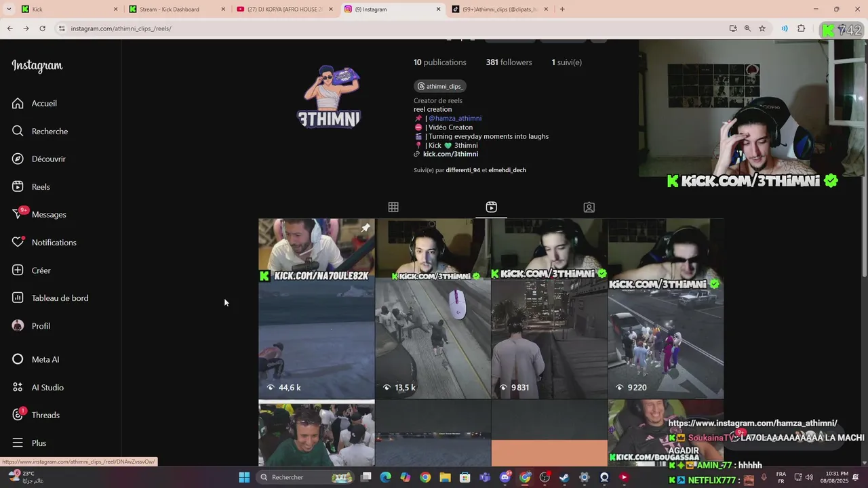
Task: Open the reel with 9 831 views
Action: coord(549,308)
